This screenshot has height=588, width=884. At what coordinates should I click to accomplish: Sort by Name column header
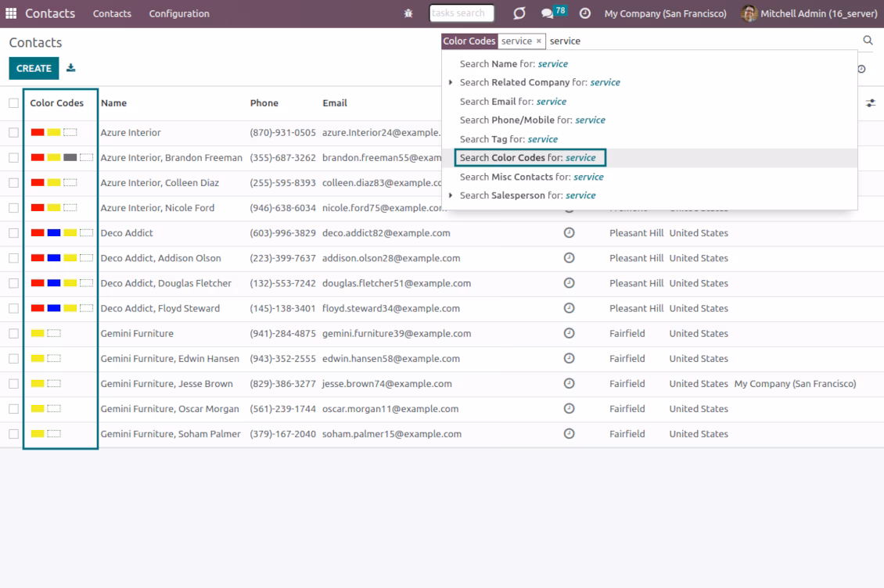coord(114,103)
